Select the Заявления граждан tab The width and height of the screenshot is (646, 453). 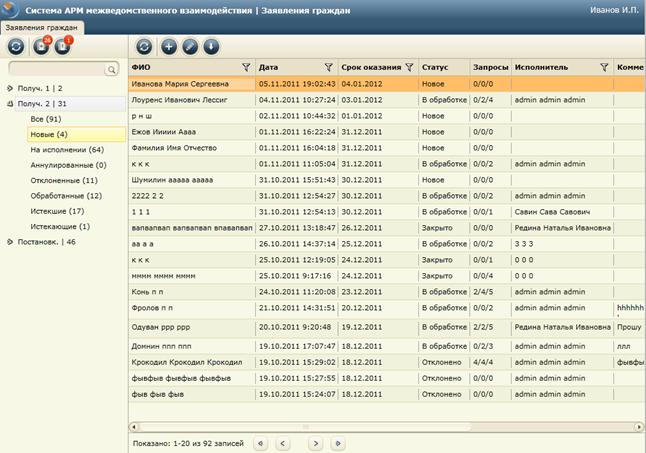point(42,28)
